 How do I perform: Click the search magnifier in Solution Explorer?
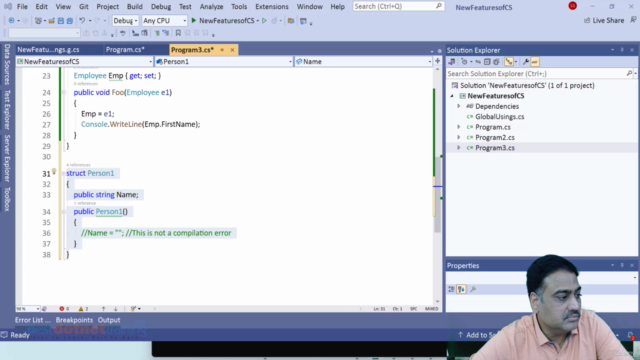629,73
